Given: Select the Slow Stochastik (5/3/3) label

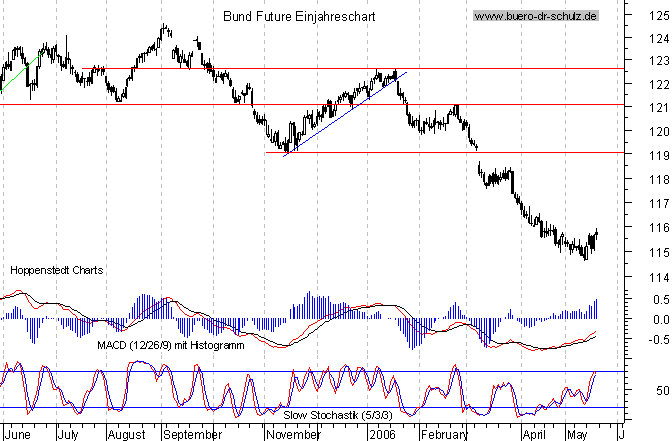Looking at the screenshot, I should (x=338, y=415).
